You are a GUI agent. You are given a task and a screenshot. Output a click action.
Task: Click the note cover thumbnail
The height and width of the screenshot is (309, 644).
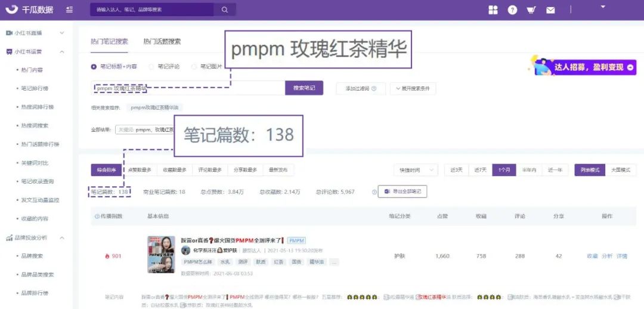(x=161, y=254)
